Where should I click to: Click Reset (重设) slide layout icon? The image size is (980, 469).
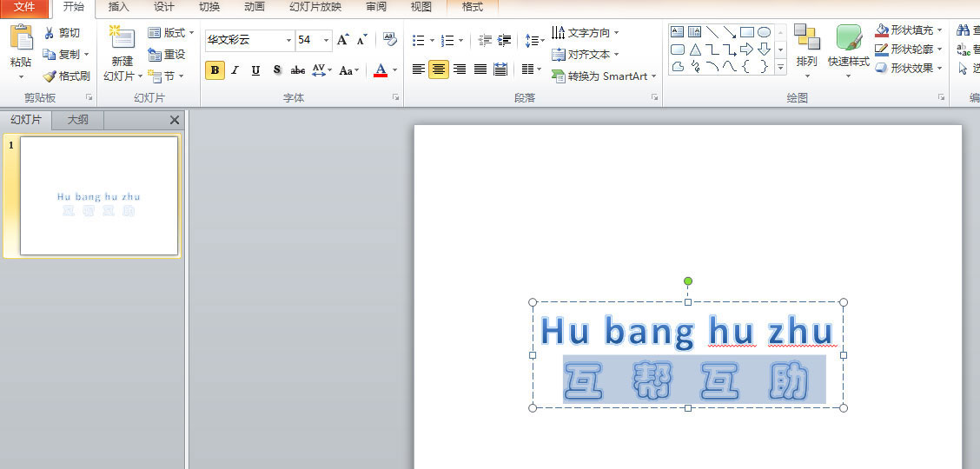pyautogui.click(x=155, y=55)
